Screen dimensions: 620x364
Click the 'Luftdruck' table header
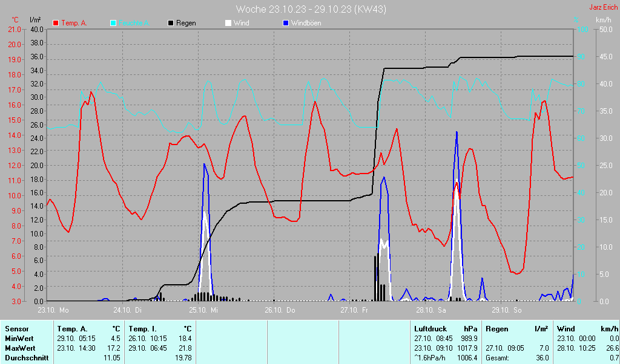tap(430, 329)
